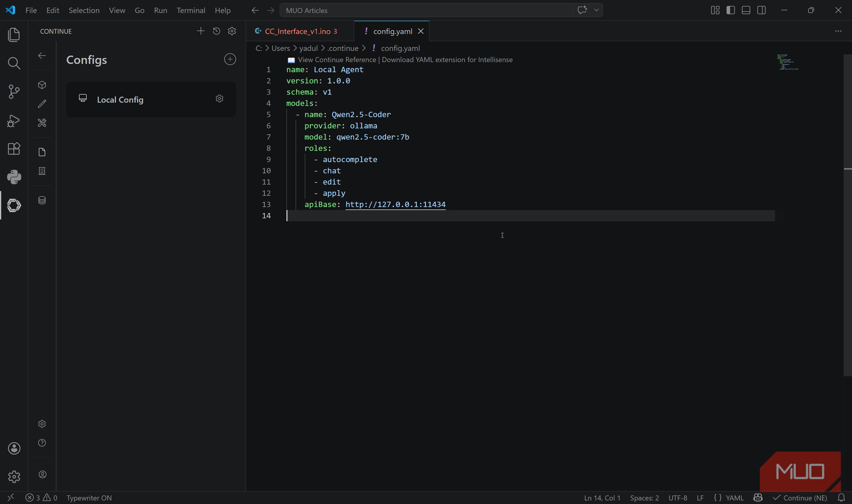The image size is (852, 504).
Task: Open the Search view in activity bar
Action: pyautogui.click(x=14, y=63)
